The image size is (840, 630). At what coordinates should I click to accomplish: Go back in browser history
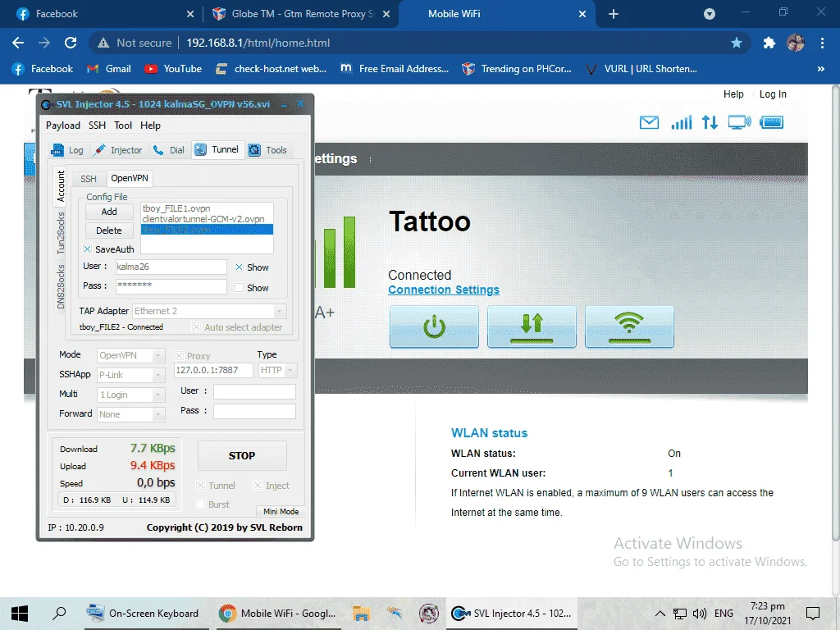(18, 43)
